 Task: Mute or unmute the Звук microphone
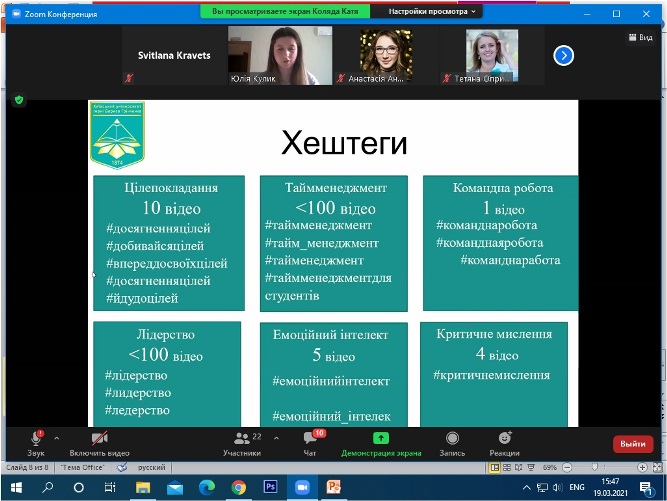(36, 444)
